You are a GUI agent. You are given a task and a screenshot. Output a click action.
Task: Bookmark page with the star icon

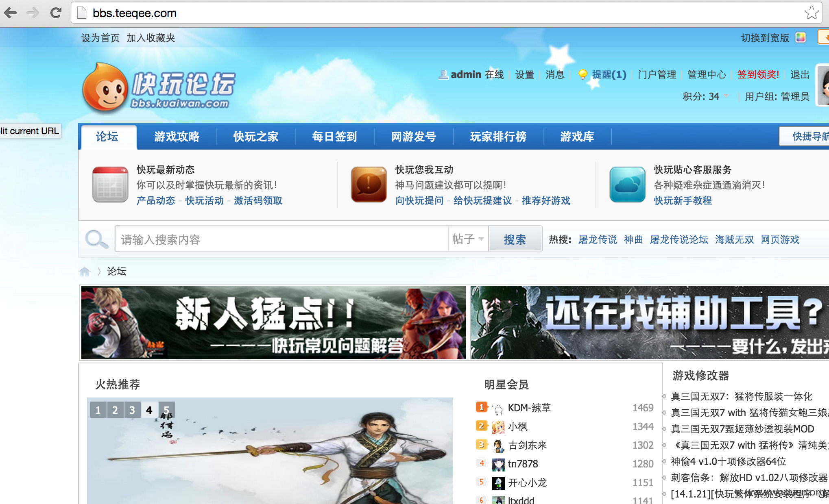[812, 13]
